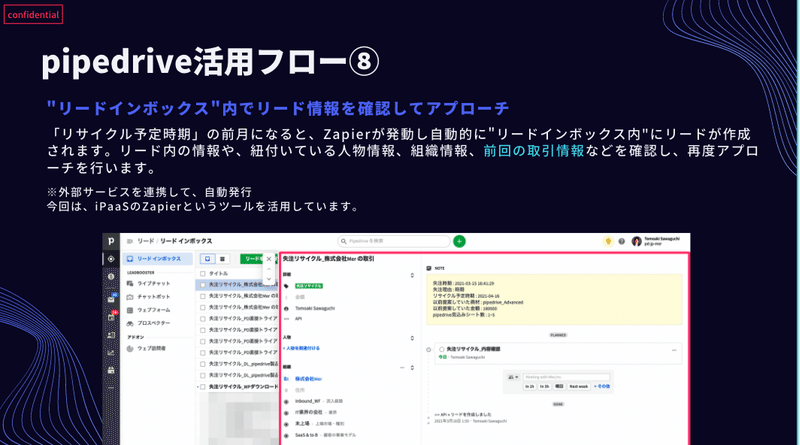Click the green リード add button

tap(254, 259)
